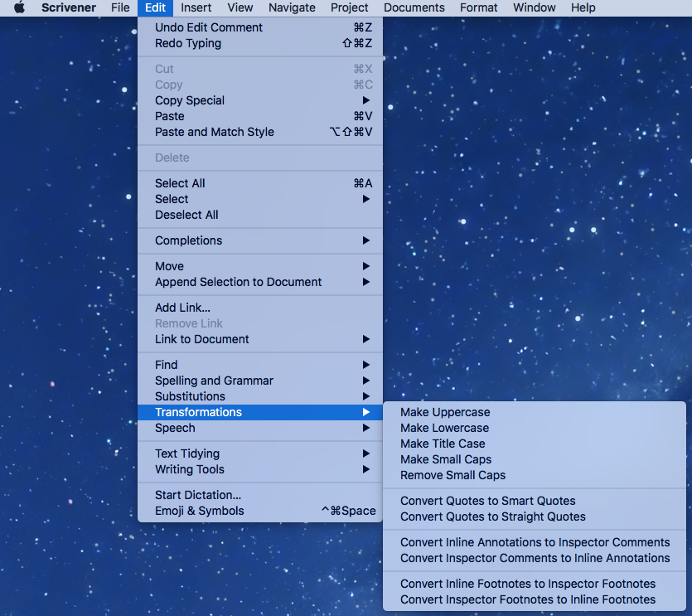Image resolution: width=692 pixels, height=616 pixels.
Task: Choose Convert Inspector Comments to Inline Annotations
Action: (535, 559)
